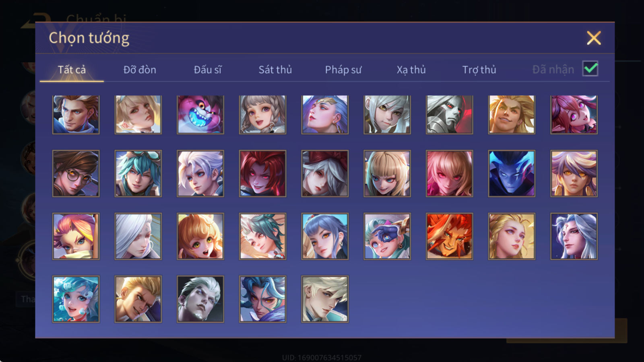644x362 pixels.
Task: Open the Sát thủ tab
Action: tap(275, 70)
